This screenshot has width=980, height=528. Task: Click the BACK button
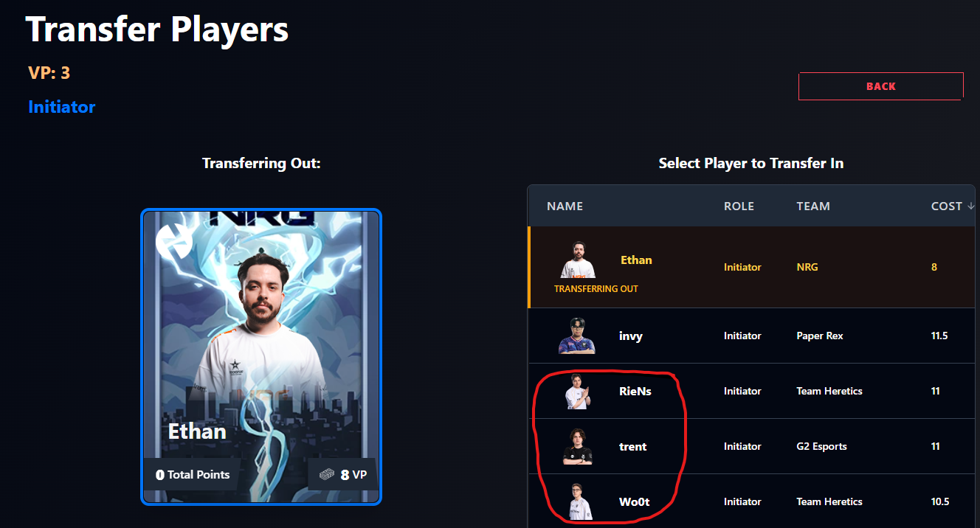[880, 86]
